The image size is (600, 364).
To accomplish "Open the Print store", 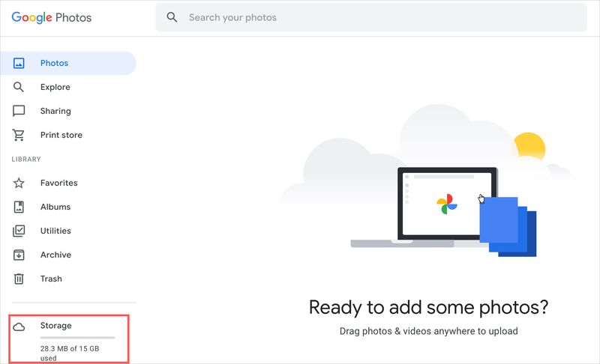I will coord(61,135).
